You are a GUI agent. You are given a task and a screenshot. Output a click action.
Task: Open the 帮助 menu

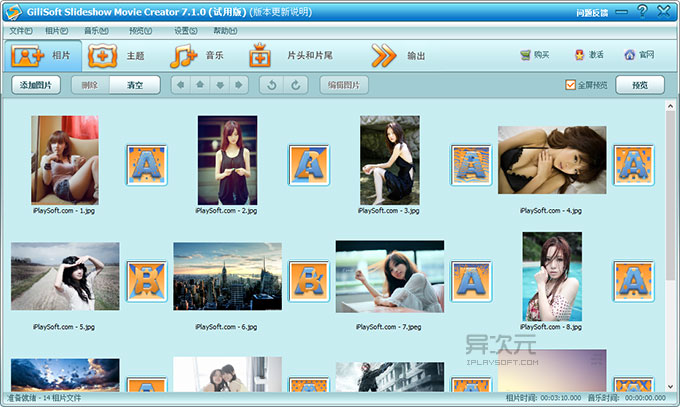point(225,31)
